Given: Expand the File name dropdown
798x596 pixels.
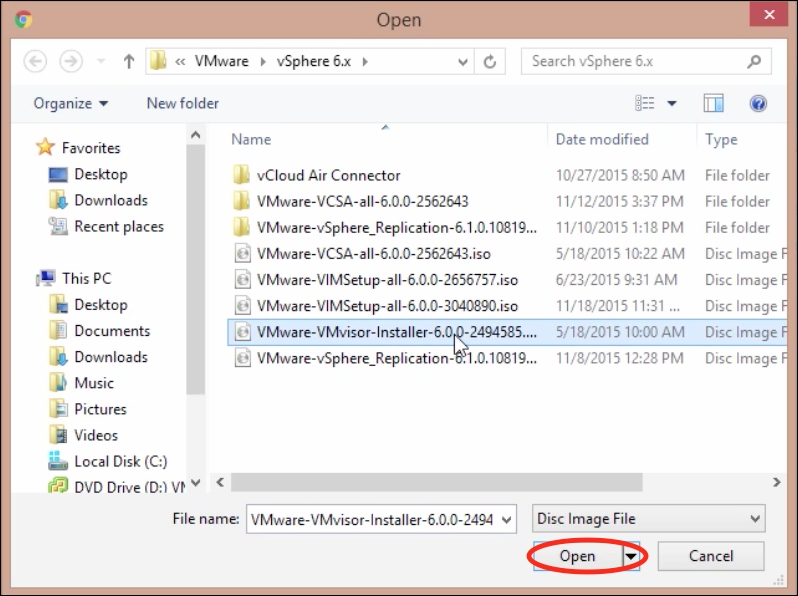Looking at the screenshot, I should 506,520.
